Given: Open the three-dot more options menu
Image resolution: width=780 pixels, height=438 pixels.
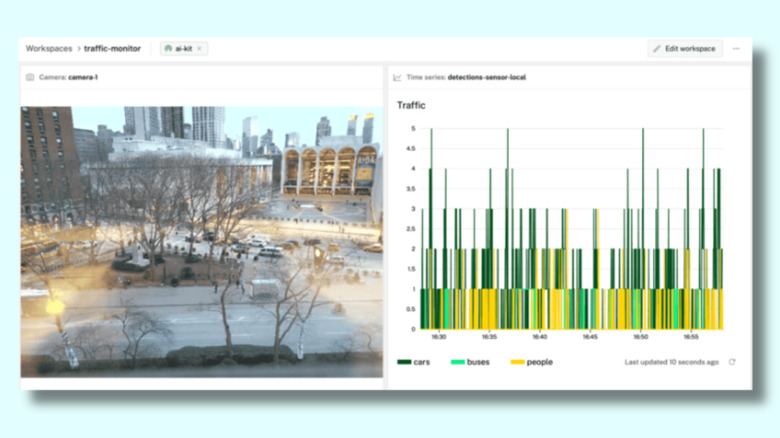Looking at the screenshot, I should pyautogui.click(x=736, y=48).
